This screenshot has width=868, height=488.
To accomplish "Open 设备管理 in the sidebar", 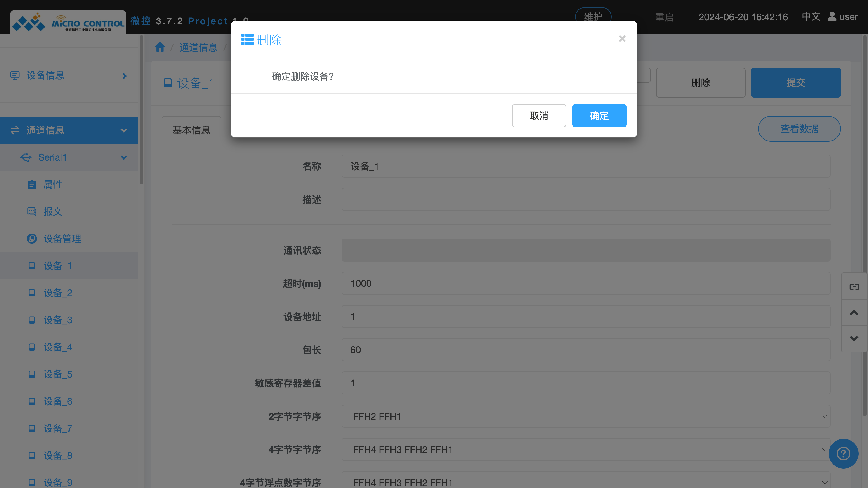I will [62, 238].
